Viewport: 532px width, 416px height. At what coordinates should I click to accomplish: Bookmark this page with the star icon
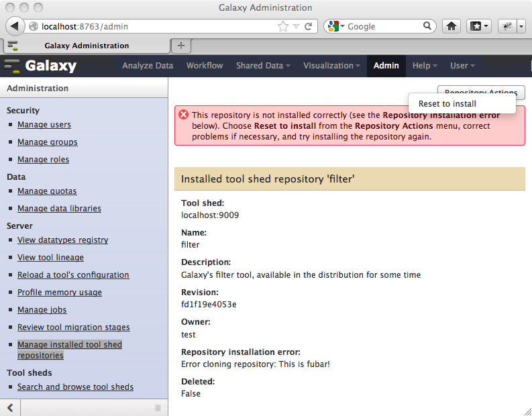coord(282,26)
